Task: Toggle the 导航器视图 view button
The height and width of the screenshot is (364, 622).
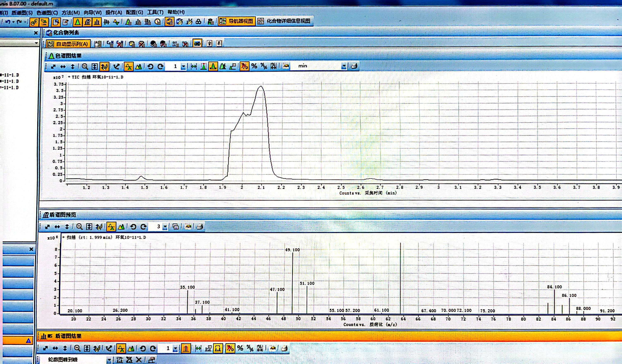Action: tap(237, 21)
